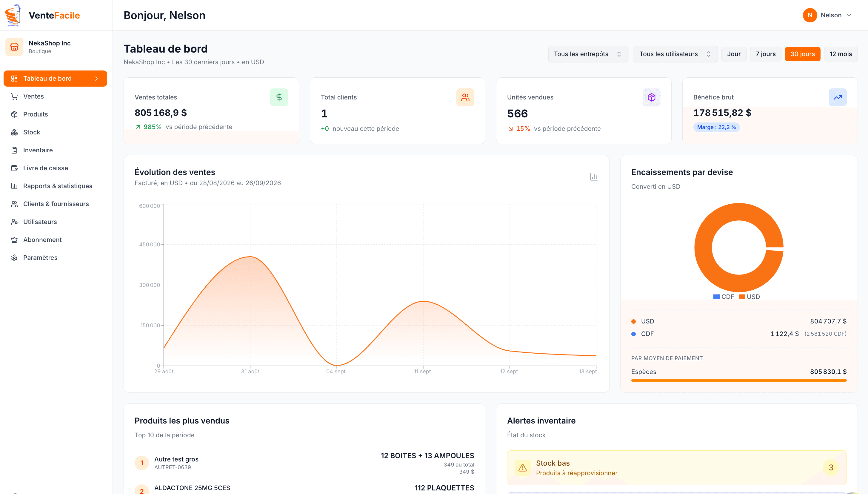
Task: Click the Autre test gros product row
Action: click(304, 463)
